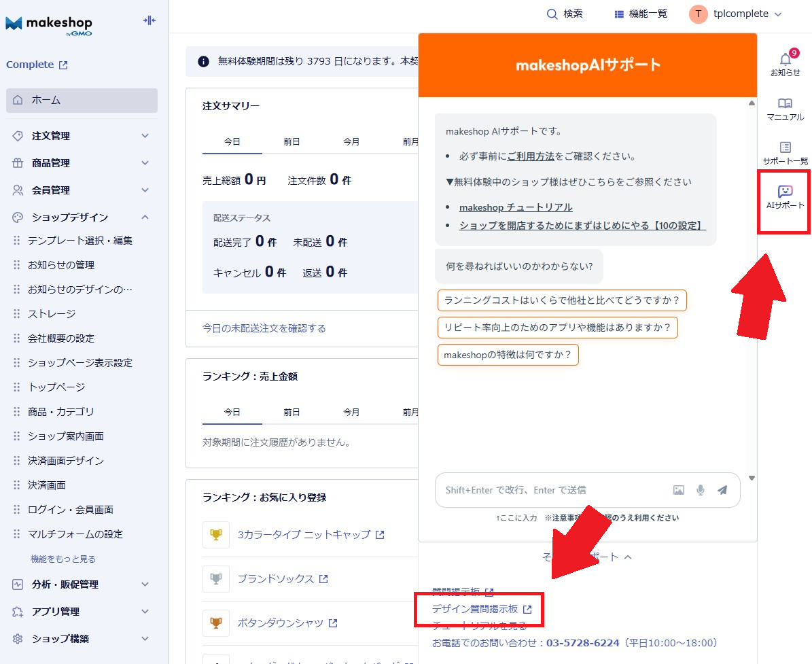
Task: Open the 機能一覧 list
Action: click(x=641, y=14)
